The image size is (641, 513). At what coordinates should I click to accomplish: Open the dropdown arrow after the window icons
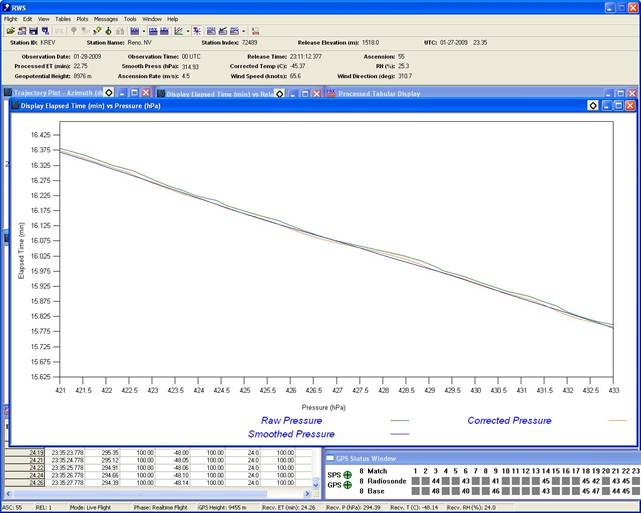[244, 31]
